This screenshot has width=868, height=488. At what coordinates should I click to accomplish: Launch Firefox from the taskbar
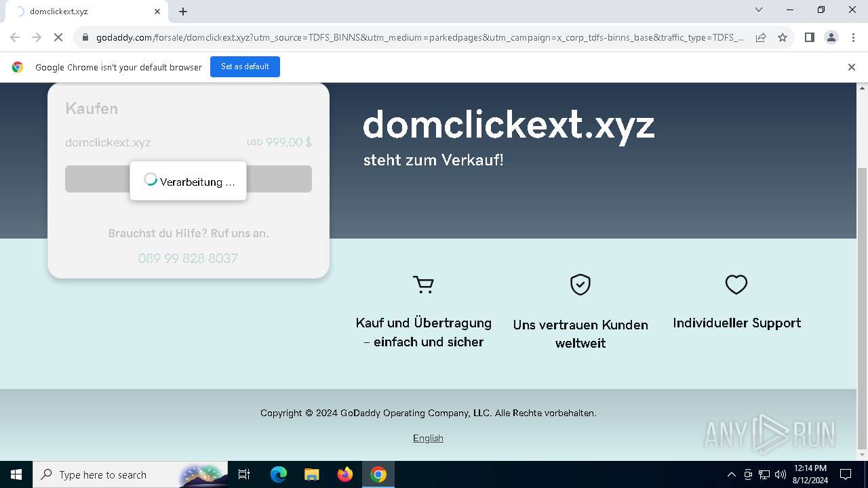[345, 474]
